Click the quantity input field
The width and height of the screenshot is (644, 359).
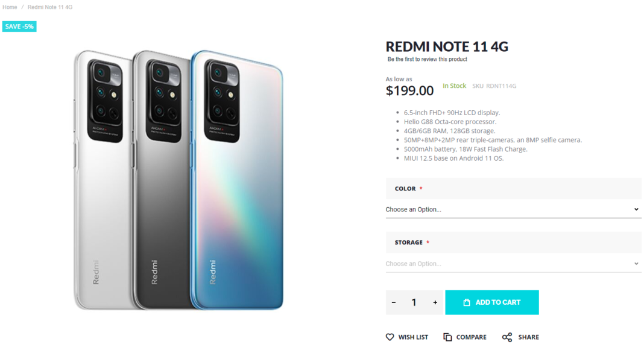(x=414, y=302)
